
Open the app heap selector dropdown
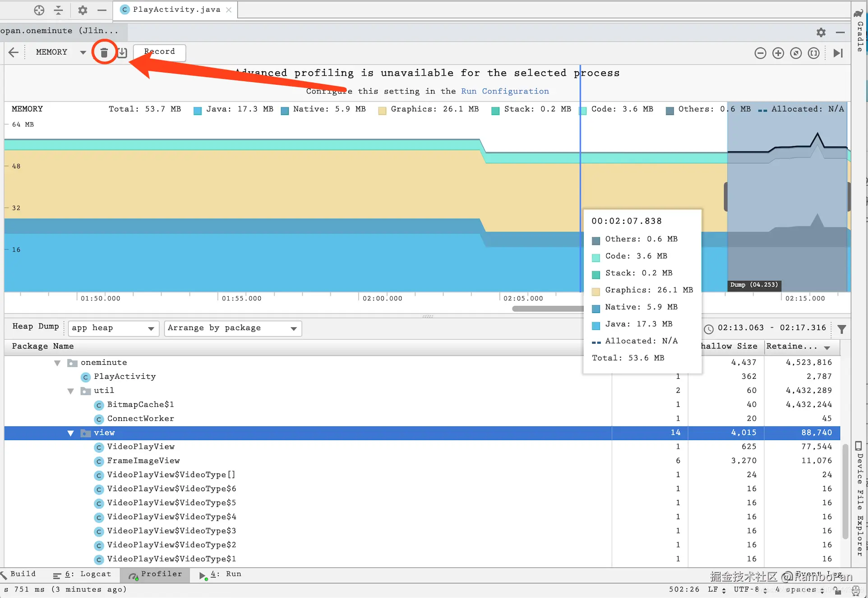tap(113, 328)
